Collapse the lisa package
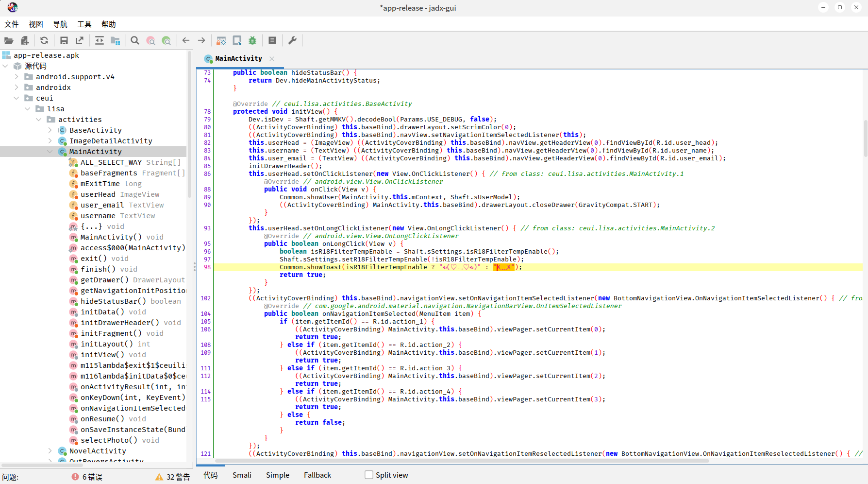Viewport: 868px width, 484px height. coord(28,109)
